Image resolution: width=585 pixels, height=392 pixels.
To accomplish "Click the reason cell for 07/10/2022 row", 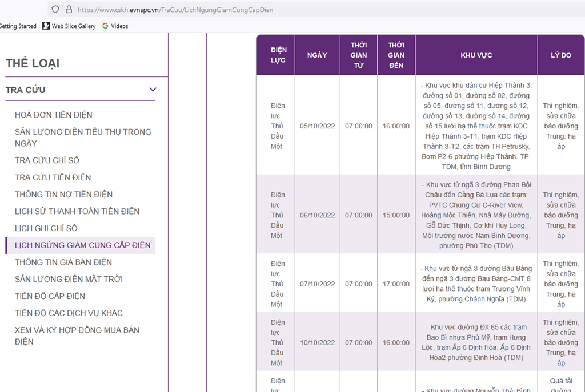I will click(561, 284).
